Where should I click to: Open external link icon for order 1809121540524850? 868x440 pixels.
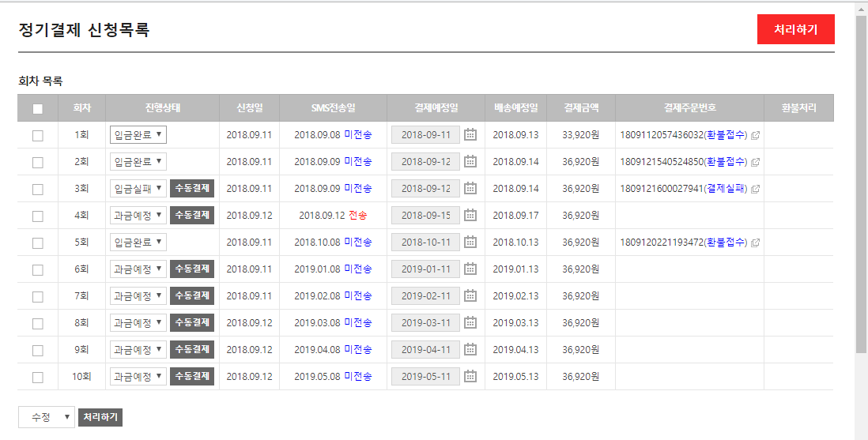click(755, 162)
